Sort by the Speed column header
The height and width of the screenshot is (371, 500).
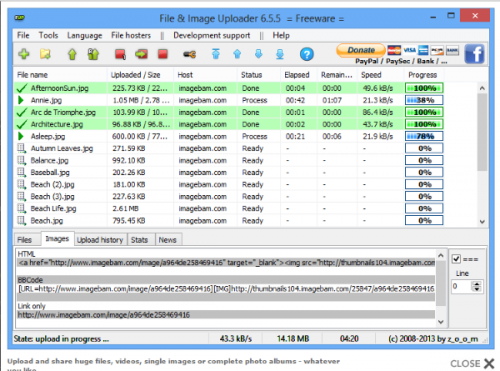pyautogui.click(x=380, y=75)
